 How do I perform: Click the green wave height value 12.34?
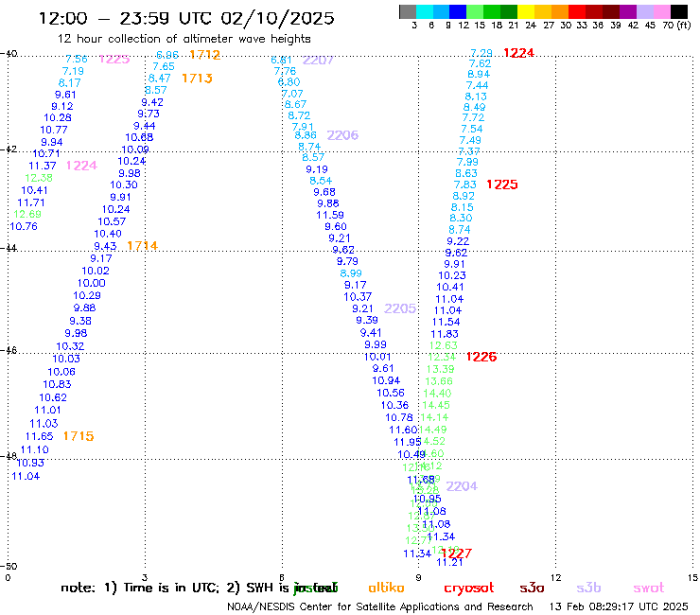pos(442,357)
